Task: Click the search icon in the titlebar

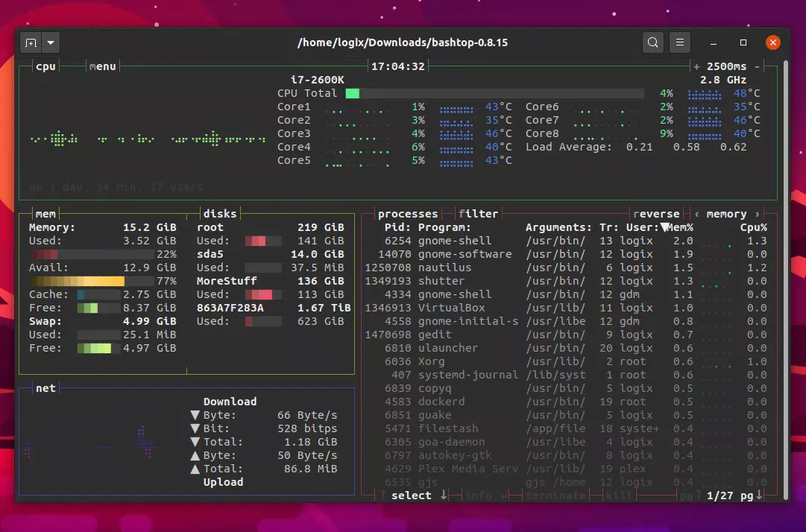Action: (652, 42)
